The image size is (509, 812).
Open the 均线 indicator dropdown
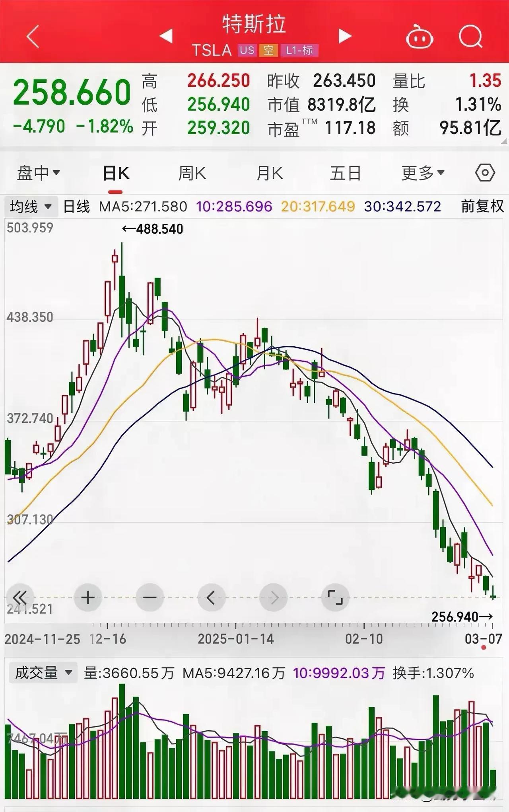[31, 207]
